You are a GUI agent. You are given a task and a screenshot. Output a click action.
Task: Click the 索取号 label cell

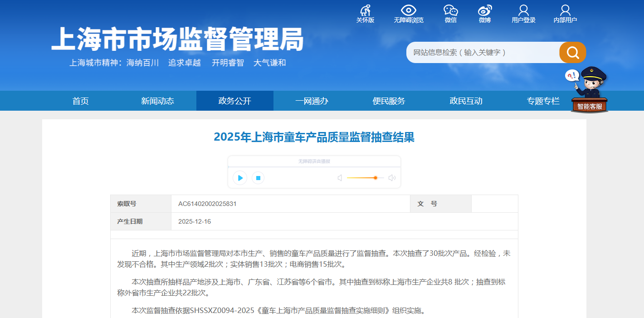pos(141,204)
